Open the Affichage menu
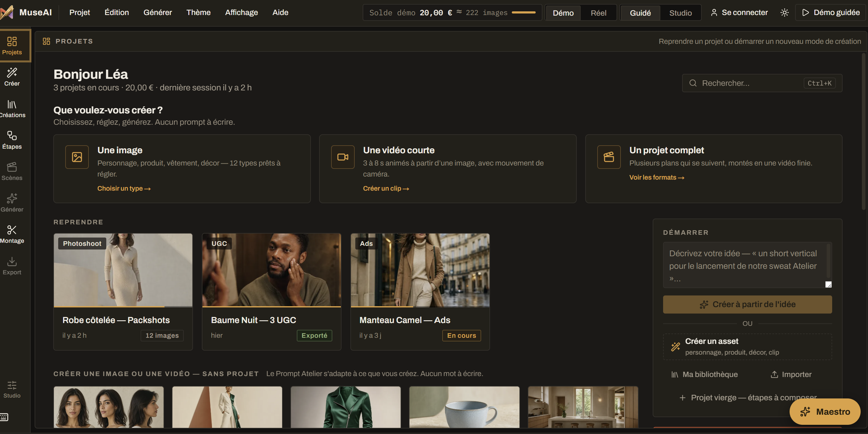Viewport: 868px width, 434px height. pos(241,13)
